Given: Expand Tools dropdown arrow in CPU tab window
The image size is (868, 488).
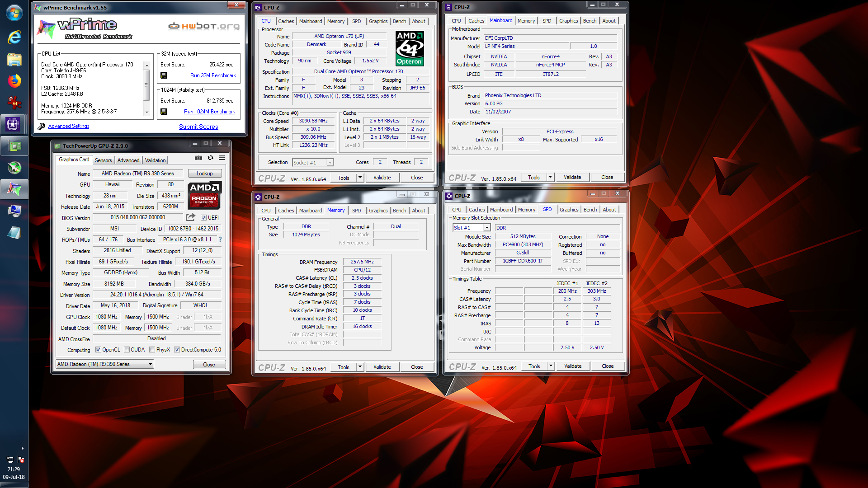Looking at the screenshot, I should coord(360,178).
